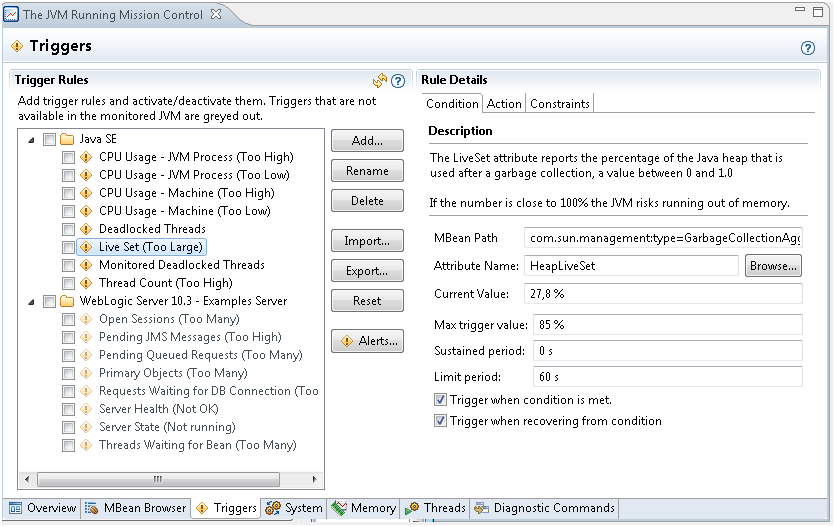Viewport: 835px width, 527px height.
Task: Click the Trigger Rules help question mark
Action: click(397, 81)
